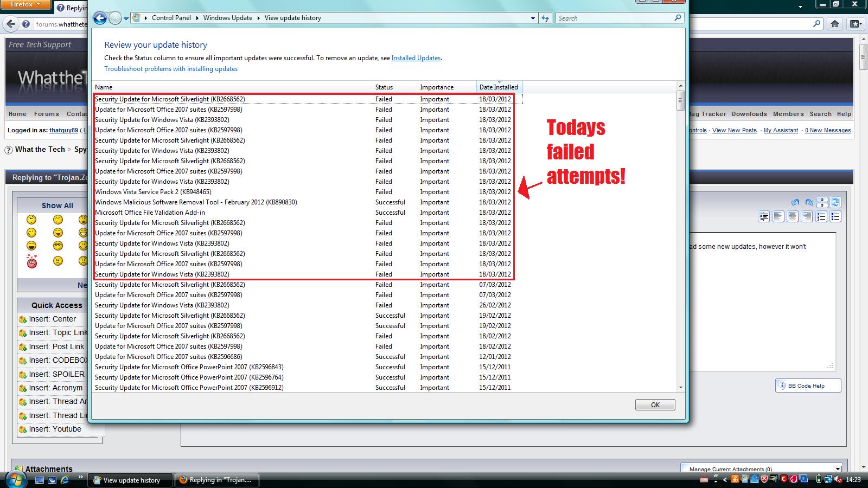
Task: Click scroll up arrow of update list
Action: coord(681,86)
